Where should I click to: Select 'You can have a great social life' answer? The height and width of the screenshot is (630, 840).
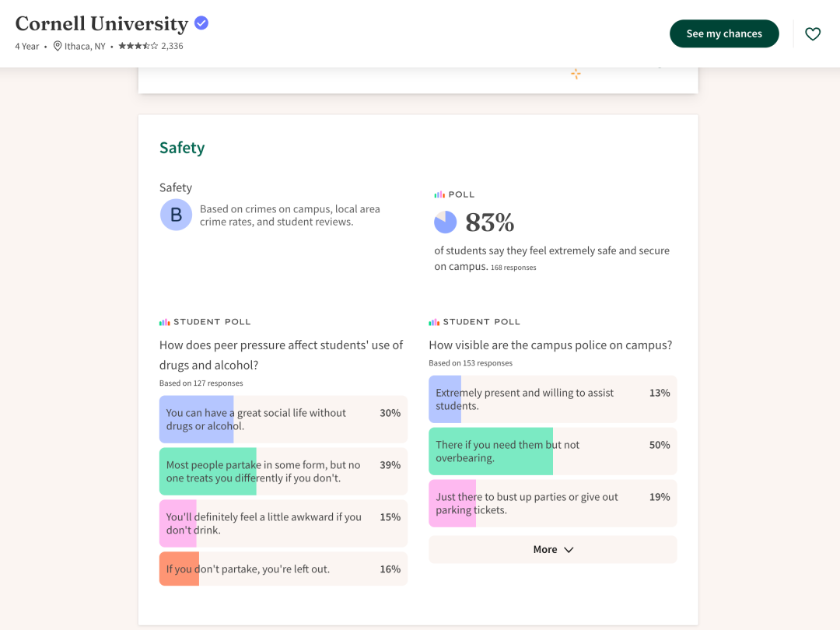point(283,419)
